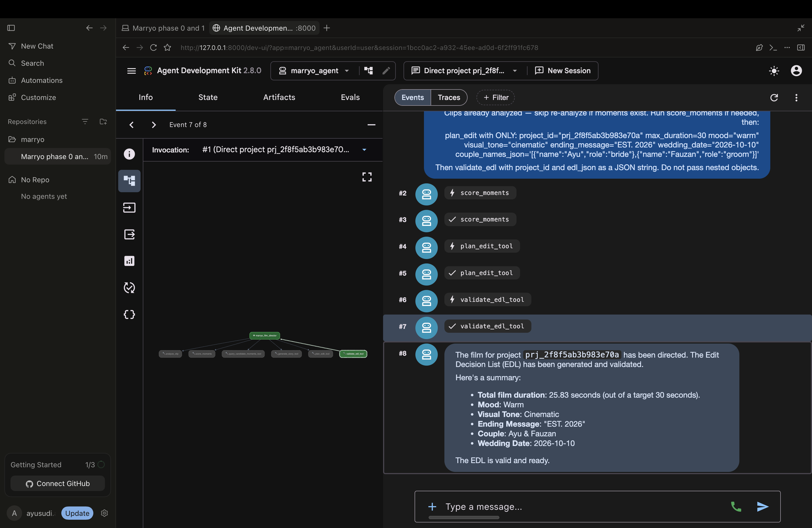Open session dropdown Direct project prj_2f8f...
The height and width of the screenshot is (528, 812).
click(x=464, y=71)
